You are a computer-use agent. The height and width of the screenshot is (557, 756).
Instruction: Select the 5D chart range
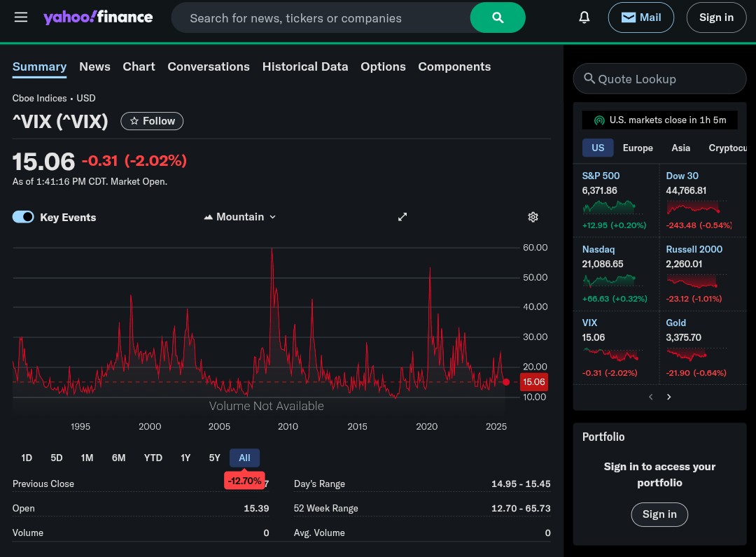coord(57,458)
